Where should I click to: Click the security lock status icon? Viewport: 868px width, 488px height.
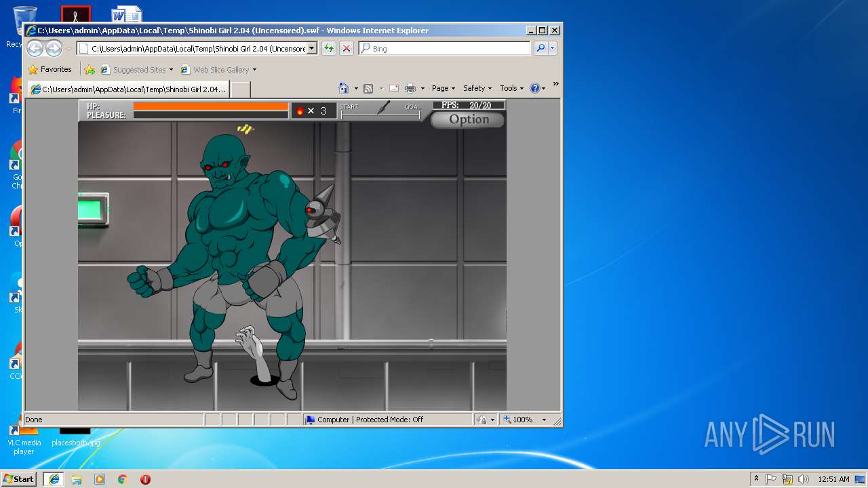481,420
